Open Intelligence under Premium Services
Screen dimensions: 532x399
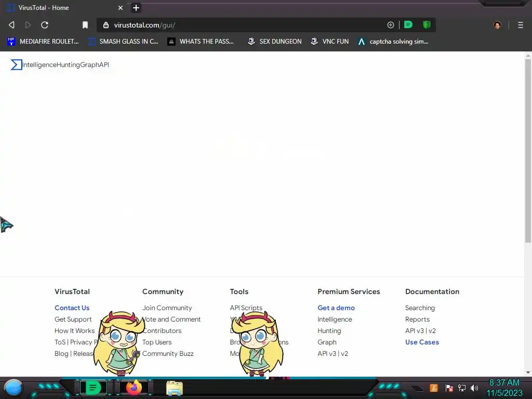335,320
